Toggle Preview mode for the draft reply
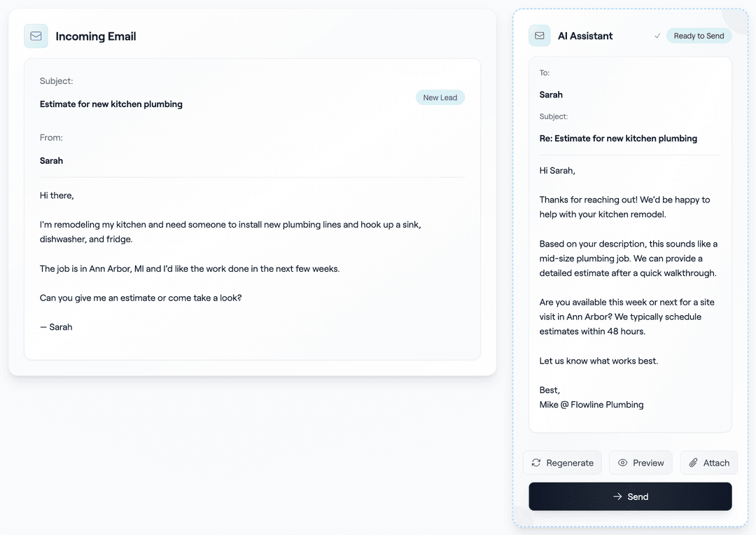756x535 pixels. 640,462
